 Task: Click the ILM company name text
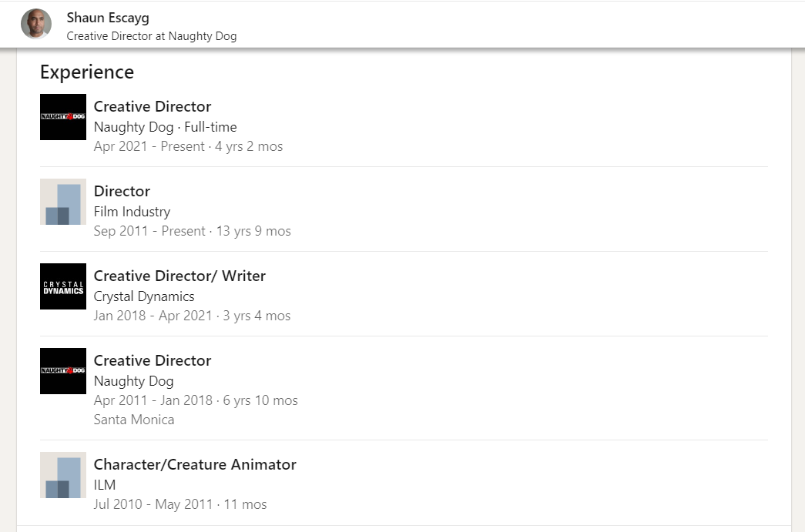(x=105, y=485)
